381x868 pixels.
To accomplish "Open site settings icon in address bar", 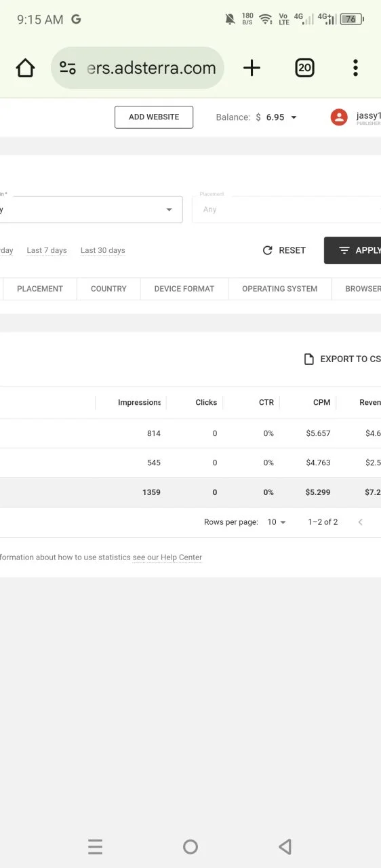I will click(68, 68).
